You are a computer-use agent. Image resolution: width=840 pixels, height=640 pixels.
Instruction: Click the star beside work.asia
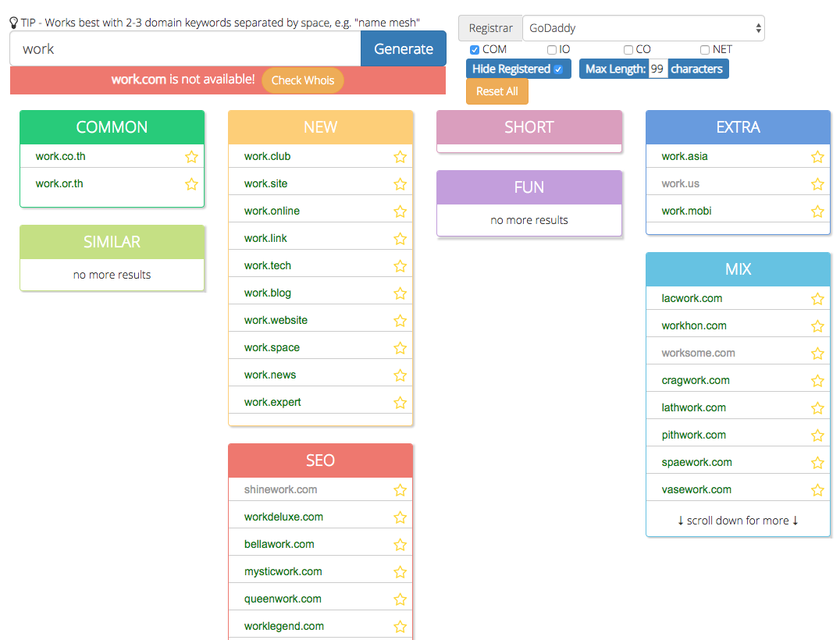pyautogui.click(x=817, y=157)
